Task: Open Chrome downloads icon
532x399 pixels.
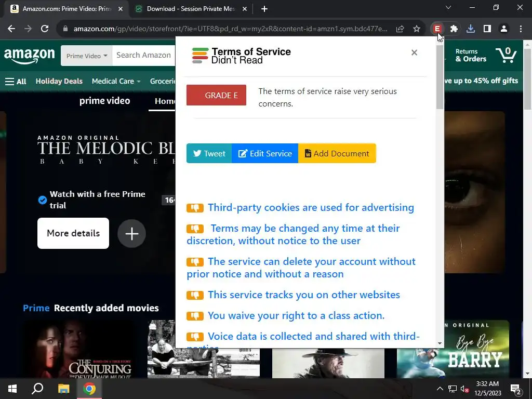Action: coord(471,29)
